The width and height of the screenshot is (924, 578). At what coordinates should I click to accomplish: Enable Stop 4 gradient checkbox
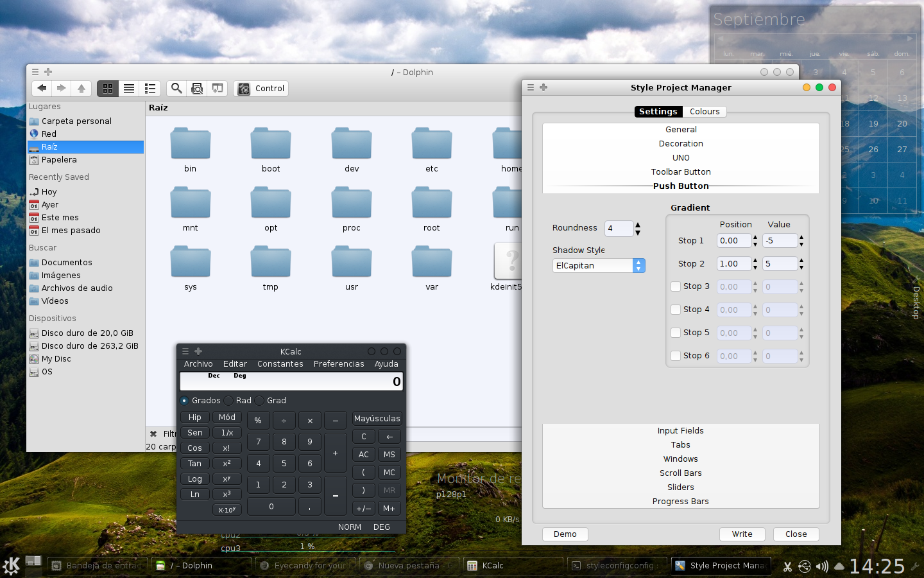[x=676, y=310]
